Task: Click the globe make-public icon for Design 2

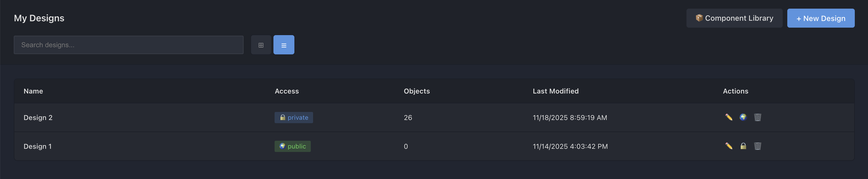Action: click(743, 117)
